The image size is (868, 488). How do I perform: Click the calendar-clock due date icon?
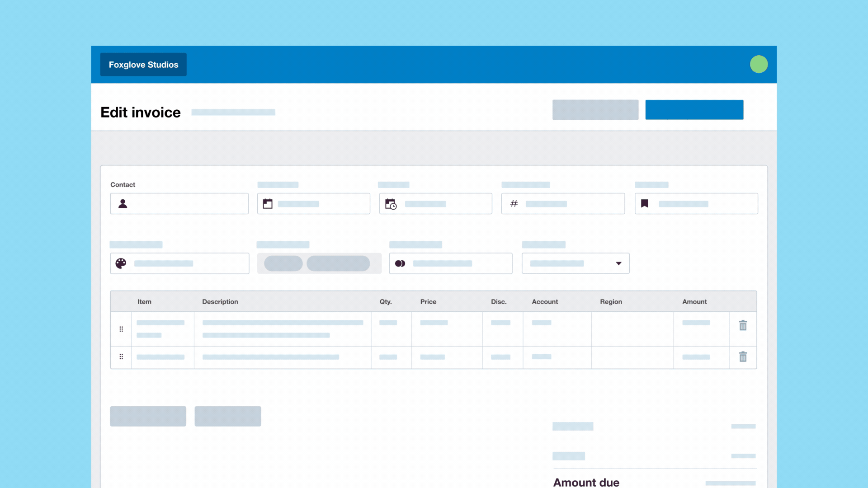click(391, 204)
